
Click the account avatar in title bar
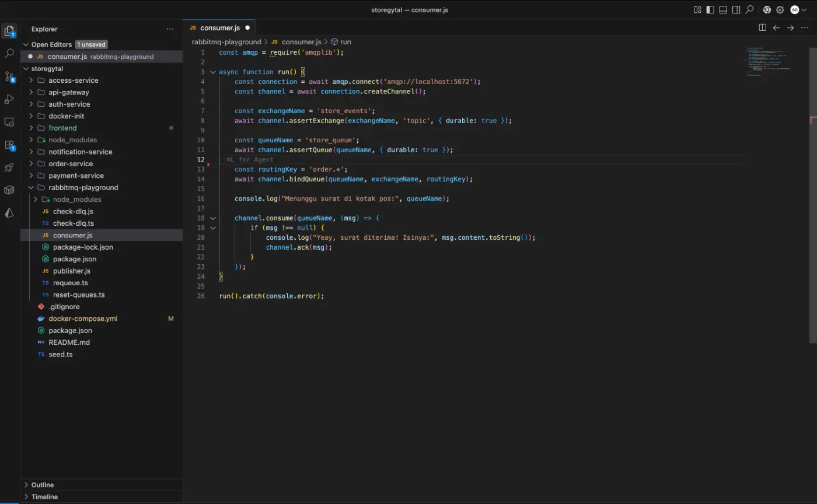point(794,10)
